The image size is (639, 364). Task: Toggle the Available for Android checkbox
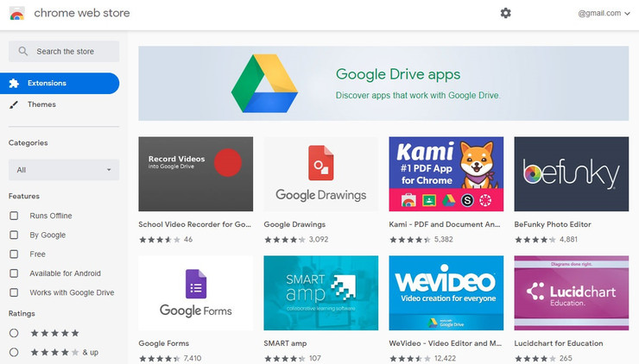[14, 273]
